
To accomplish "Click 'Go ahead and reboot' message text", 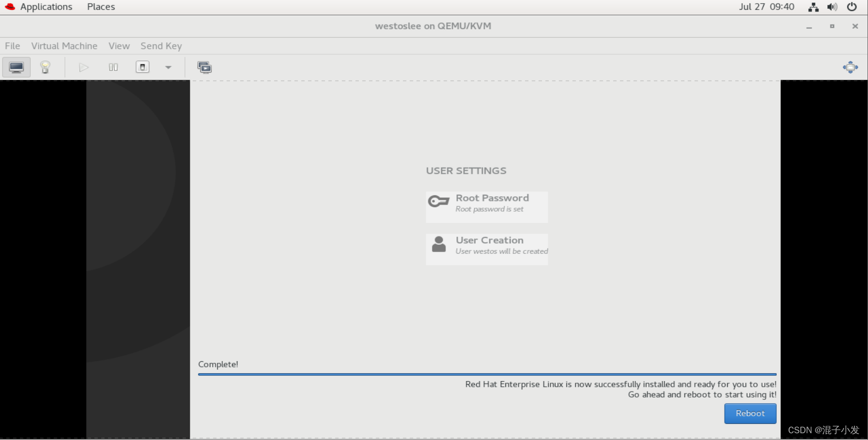I will point(702,395).
